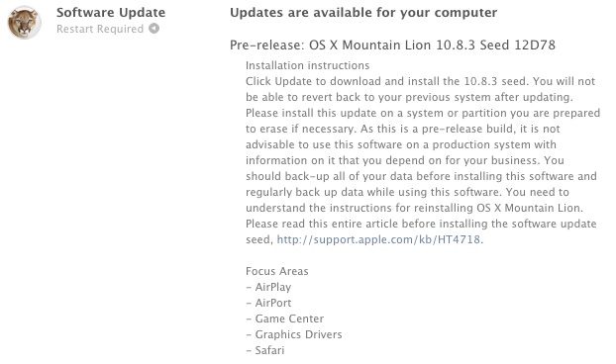Click the line starting 'understand the instructions for reinstalling'
Image resolution: width=616 pixels, height=364 pixels.
(415, 208)
